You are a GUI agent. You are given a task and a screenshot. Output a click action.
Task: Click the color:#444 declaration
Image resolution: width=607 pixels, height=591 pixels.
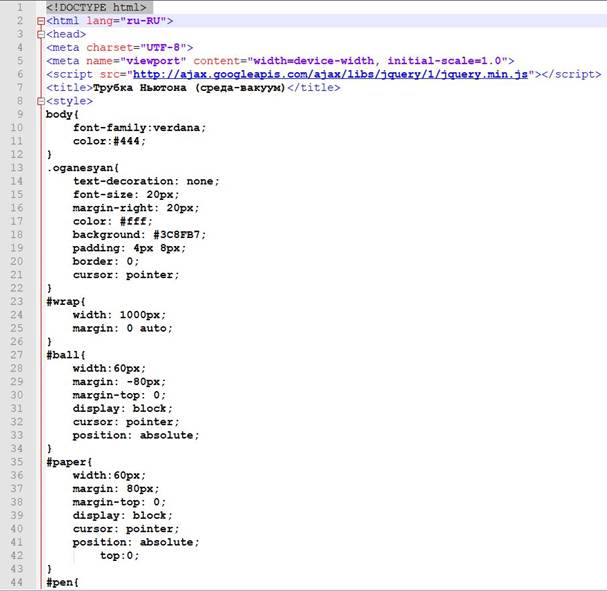[109, 141]
